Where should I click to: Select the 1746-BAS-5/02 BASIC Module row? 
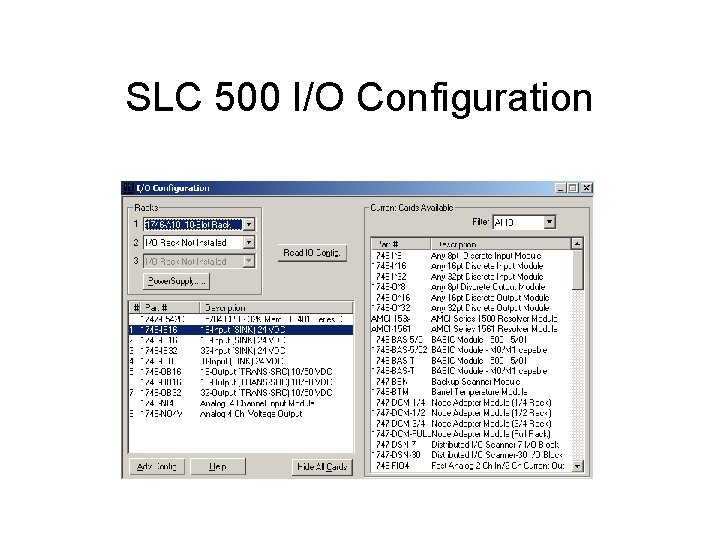[471, 350]
